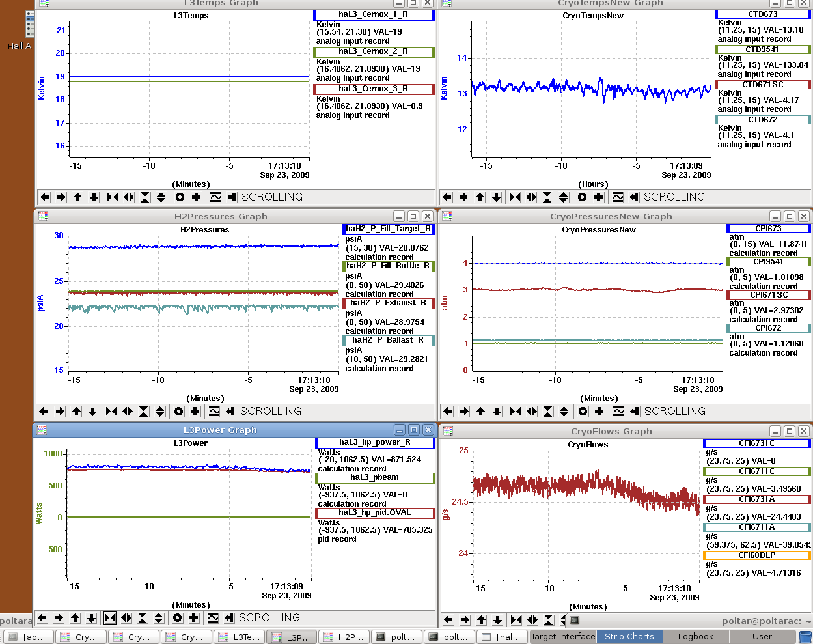
Task: Select the haL3_Cernox_3_R curve legend
Action: coord(374,89)
